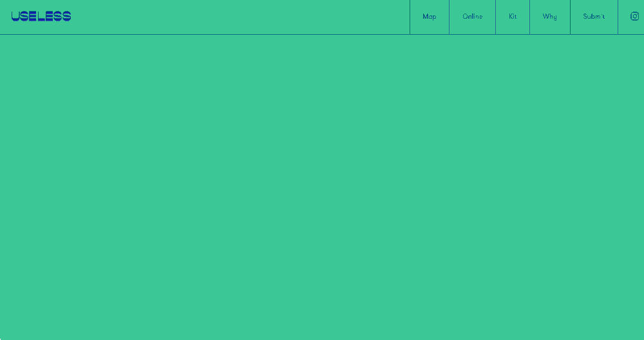Screen dimensions: 644x340
Task: Select Kit in the navigation bar
Action: 513,17
